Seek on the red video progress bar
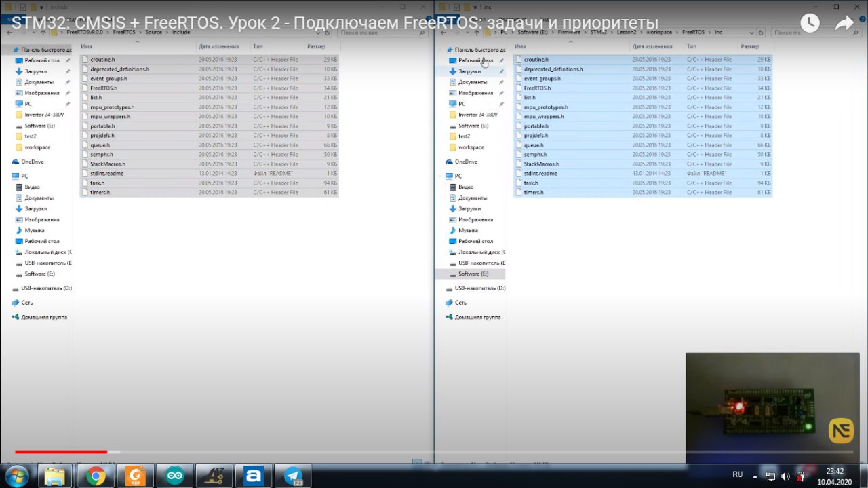This screenshot has height=488, width=868. [x=61, y=451]
